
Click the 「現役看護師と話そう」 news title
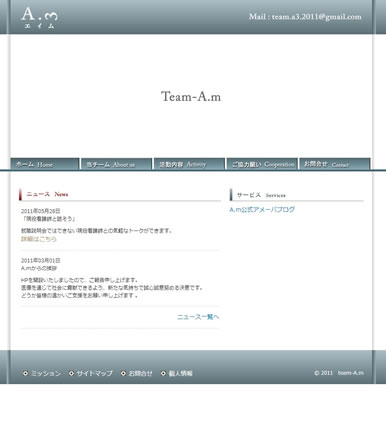click(x=49, y=219)
